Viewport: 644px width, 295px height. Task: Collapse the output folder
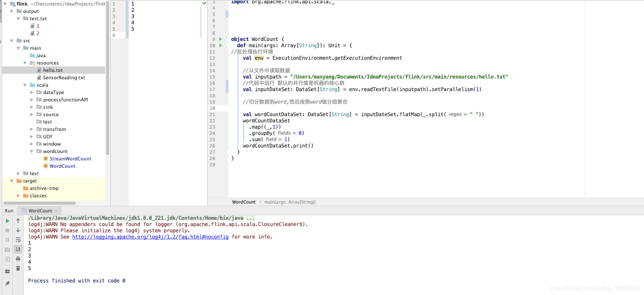click(x=12, y=11)
